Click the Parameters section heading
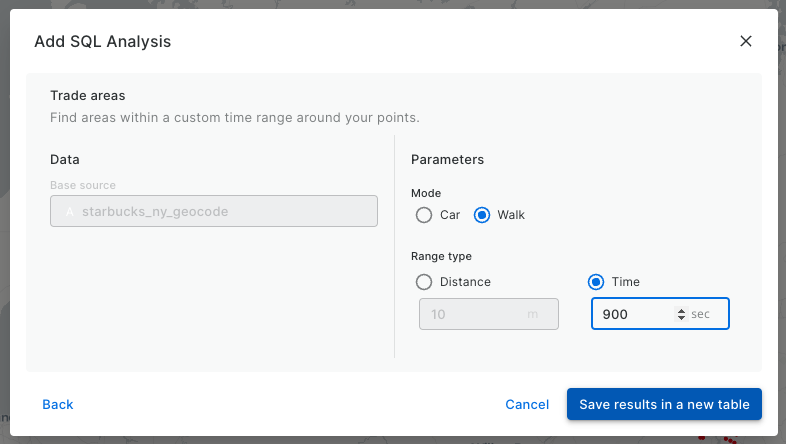This screenshot has height=444, width=786. pos(447,159)
